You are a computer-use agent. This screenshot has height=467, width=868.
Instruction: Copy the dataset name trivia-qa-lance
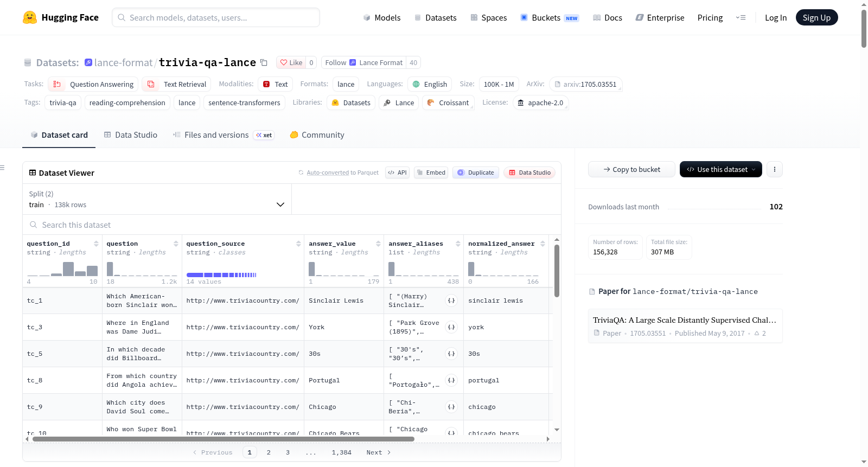click(x=264, y=62)
